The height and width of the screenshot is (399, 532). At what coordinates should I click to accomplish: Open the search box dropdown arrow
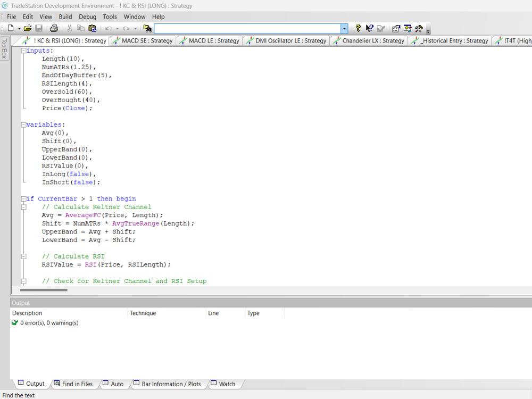(344, 28)
